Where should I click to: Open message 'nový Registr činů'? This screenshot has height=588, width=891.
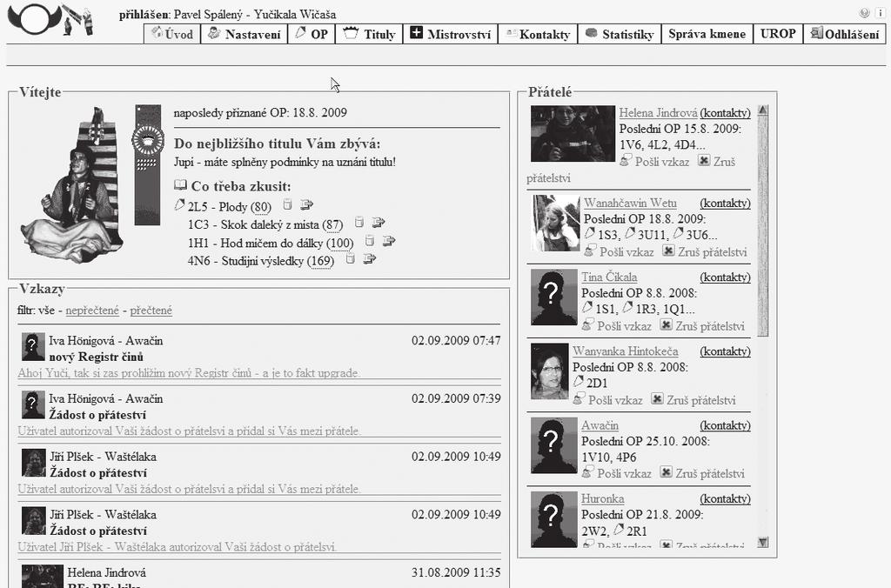[x=96, y=357]
